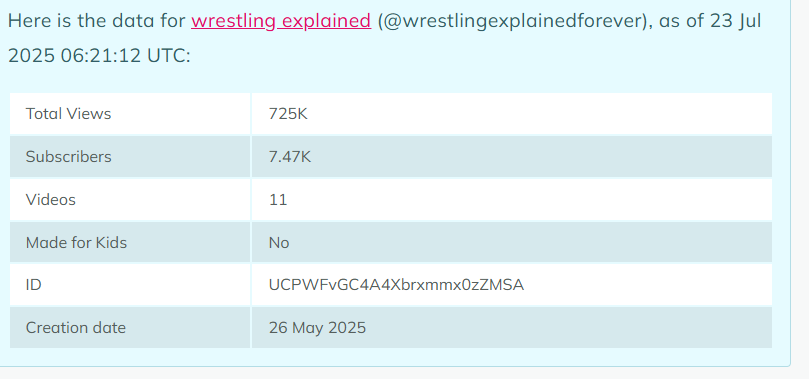Select the 7.47K subscribers value
This screenshot has width=809, height=379.
[x=290, y=156]
